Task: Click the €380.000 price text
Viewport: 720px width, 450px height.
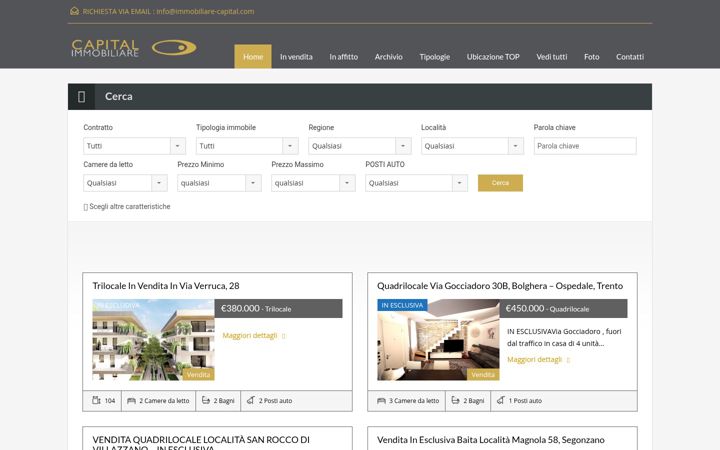Action: tap(240, 309)
